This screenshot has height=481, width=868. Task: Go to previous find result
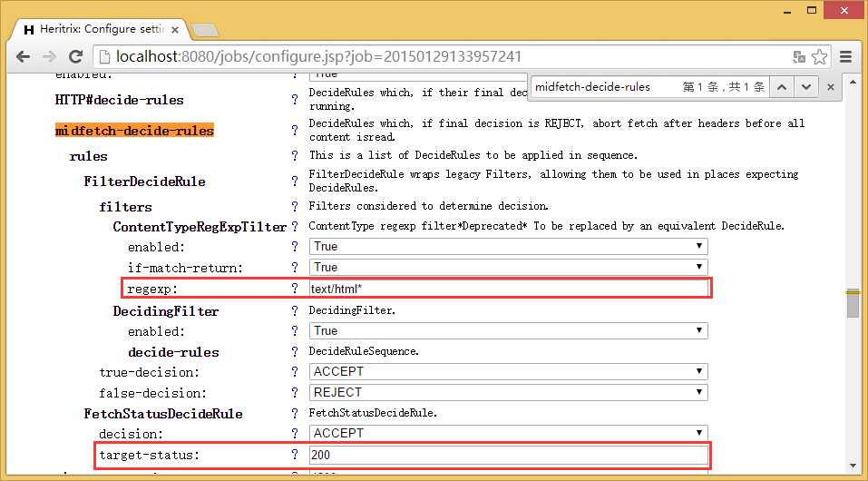point(781,87)
